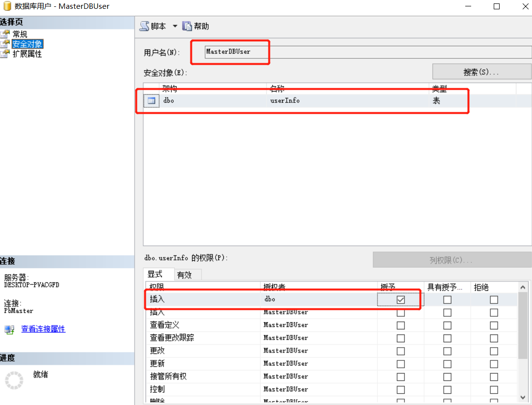Image resolution: width=532 pixels, height=405 pixels.
Task: Click the database user icon in title bar
Action: (6, 6)
